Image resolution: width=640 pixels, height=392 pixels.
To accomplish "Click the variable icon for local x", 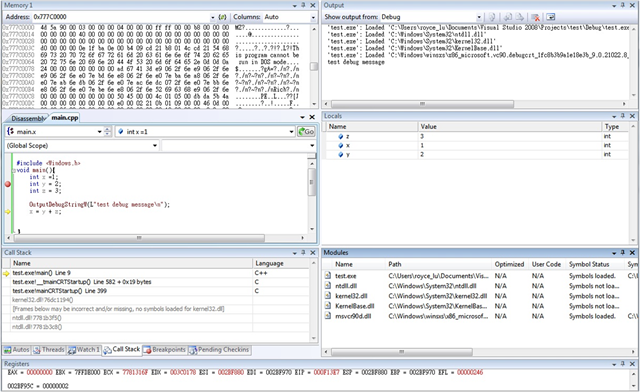I will point(341,145).
